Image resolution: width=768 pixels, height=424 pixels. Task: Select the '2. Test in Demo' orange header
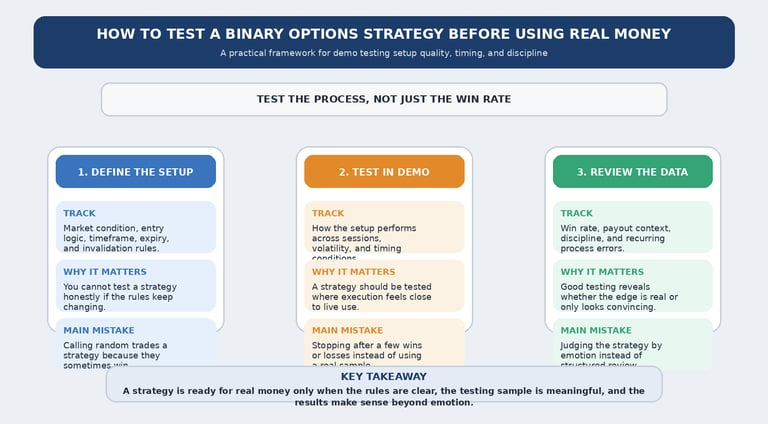tap(384, 172)
